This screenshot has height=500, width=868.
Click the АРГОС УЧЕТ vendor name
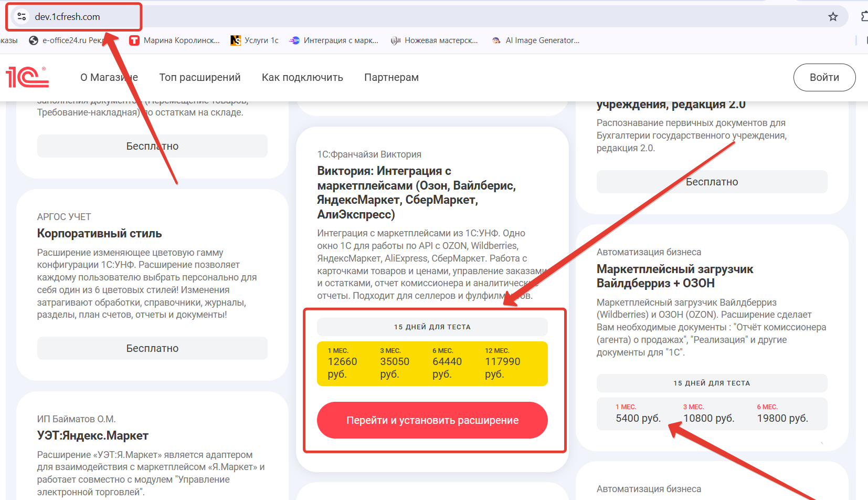pos(64,217)
